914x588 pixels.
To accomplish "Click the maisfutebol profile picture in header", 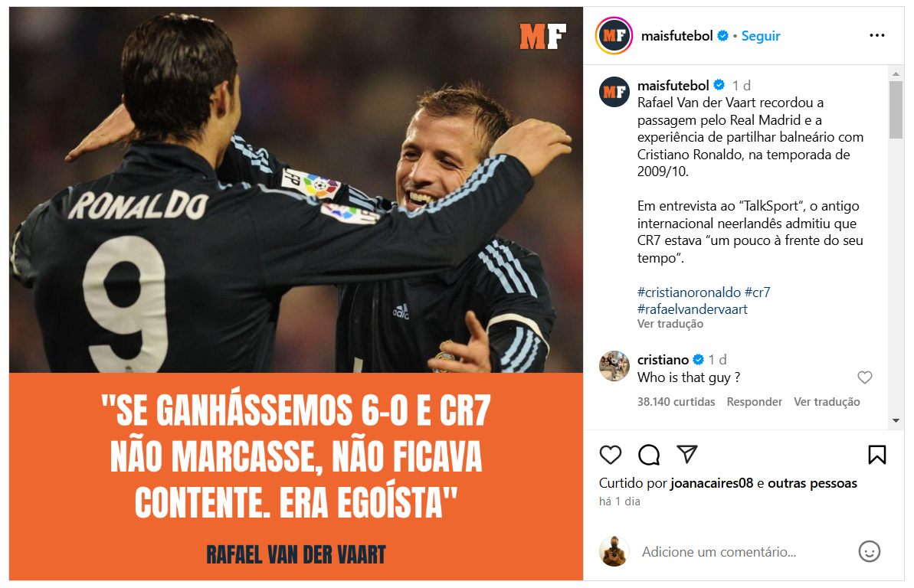I will coord(614,35).
